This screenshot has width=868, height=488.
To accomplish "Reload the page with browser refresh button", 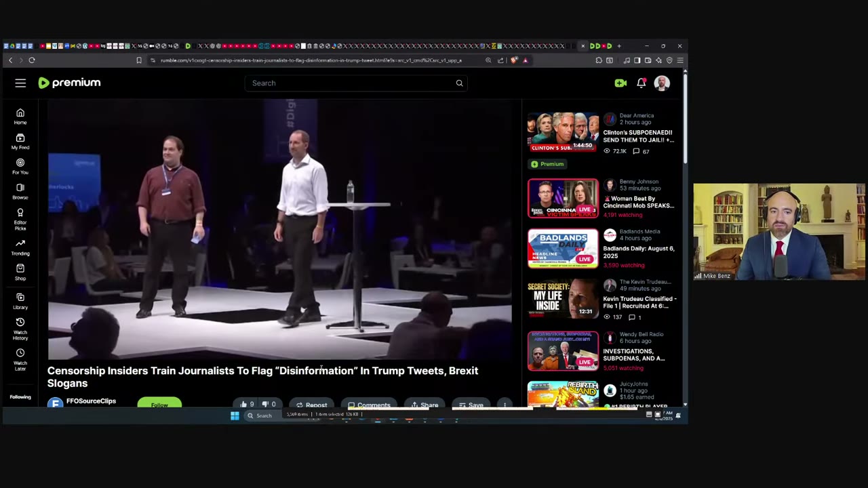I will (31, 60).
